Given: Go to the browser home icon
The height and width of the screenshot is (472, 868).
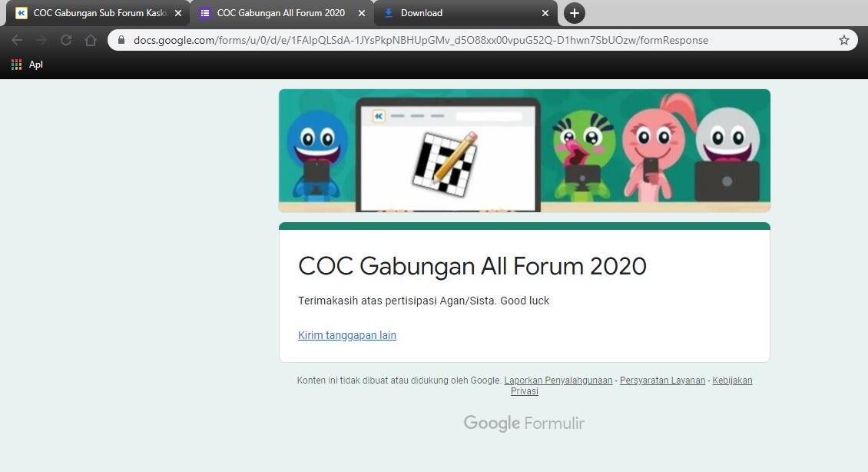Looking at the screenshot, I should coord(90,40).
